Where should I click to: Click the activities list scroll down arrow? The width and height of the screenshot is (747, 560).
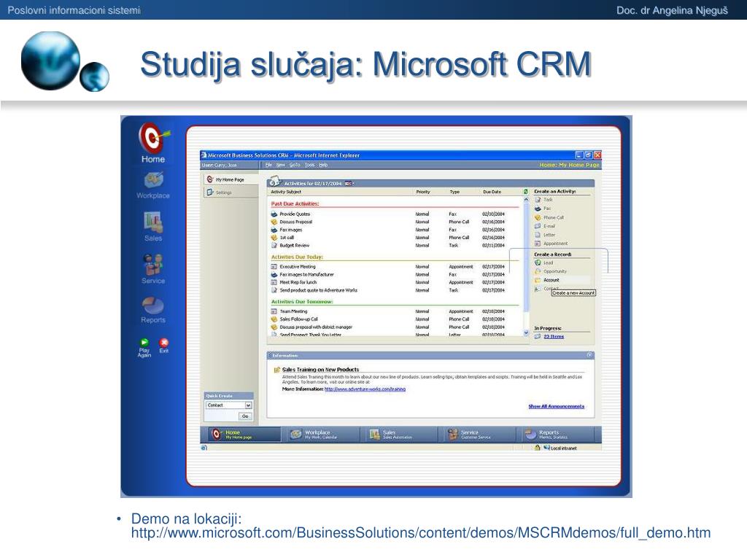pos(526,332)
